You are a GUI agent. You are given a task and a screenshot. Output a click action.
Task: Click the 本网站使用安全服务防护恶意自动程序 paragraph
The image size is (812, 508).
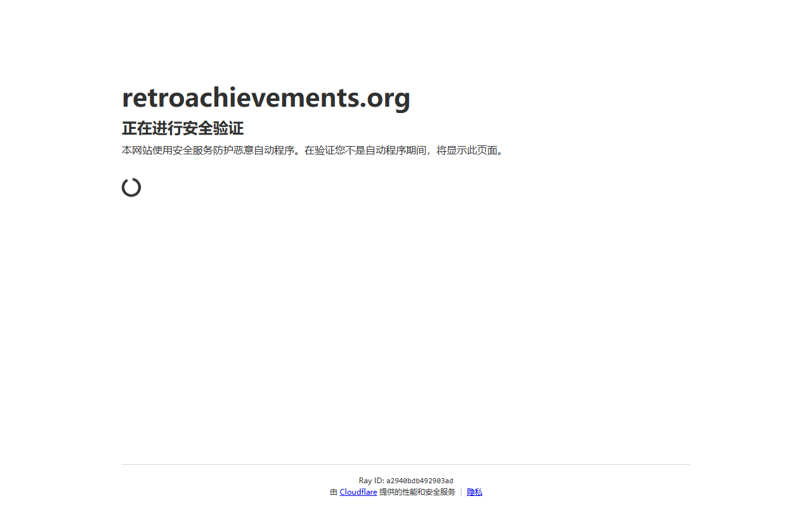pos(313,150)
